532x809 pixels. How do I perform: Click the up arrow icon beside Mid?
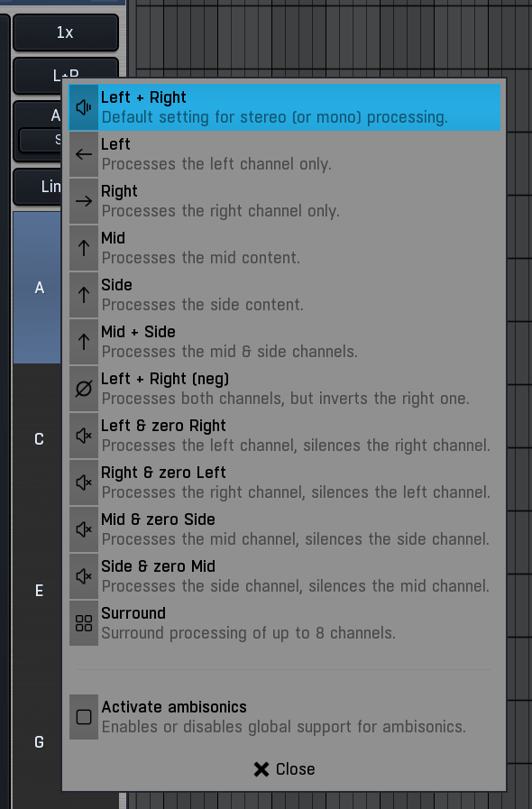tap(84, 248)
